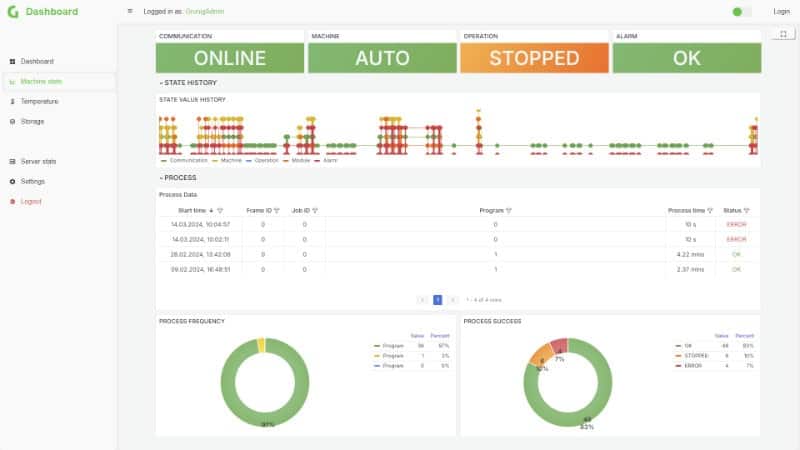Go to page 1 in pagination
The height and width of the screenshot is (450, 800).
pyautogui.click(x=437, y=300)
